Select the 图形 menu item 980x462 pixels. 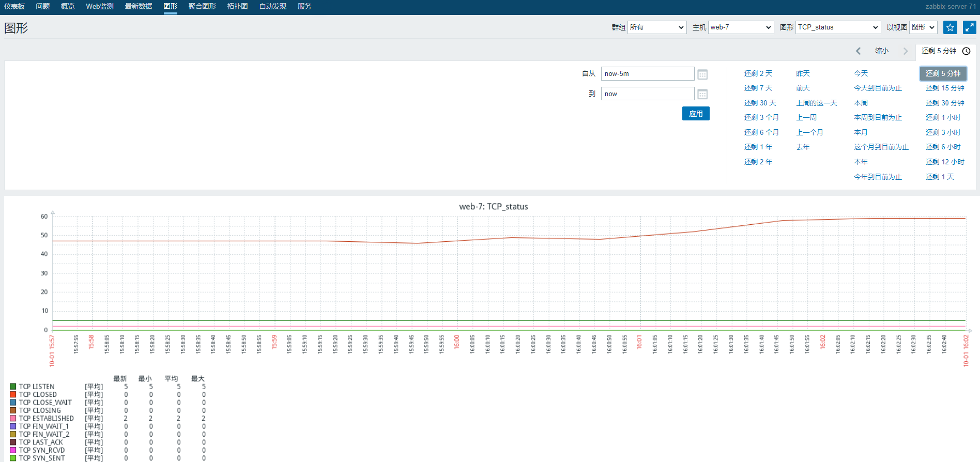click(x=171, y=7)
